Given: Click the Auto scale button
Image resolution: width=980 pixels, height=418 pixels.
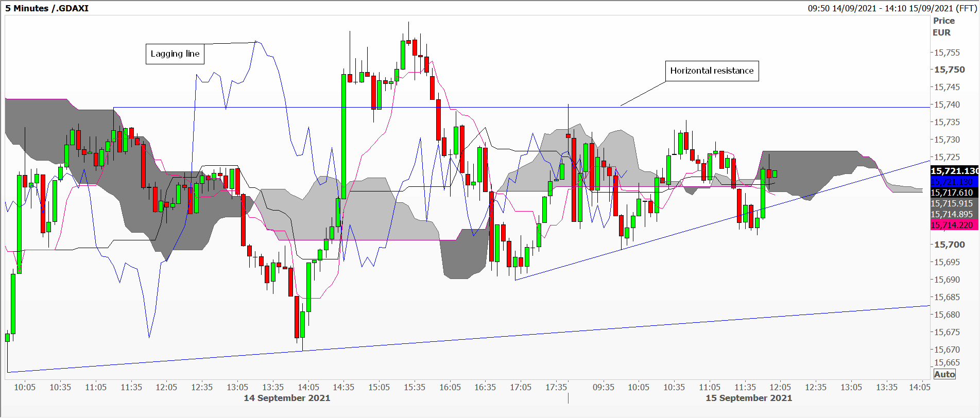Looking at the screenshot, I should point(944,374).
